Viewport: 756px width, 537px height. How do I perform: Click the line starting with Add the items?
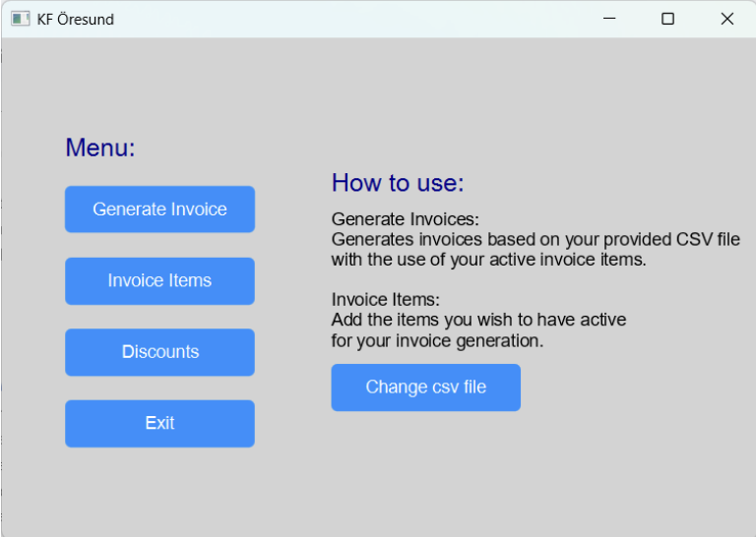[x=478, y=320]
